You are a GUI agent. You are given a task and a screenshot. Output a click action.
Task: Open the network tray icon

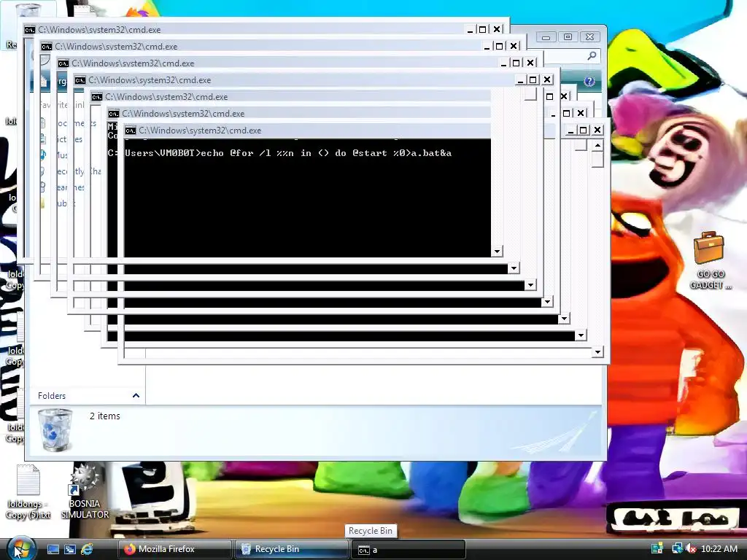pos(676,549)
